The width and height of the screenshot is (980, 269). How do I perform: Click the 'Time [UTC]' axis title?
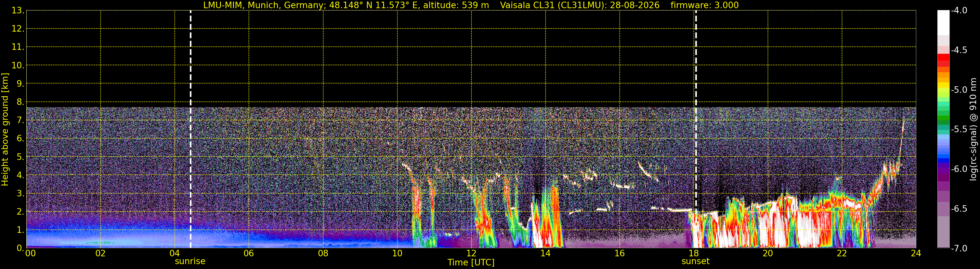pos(471,262)
